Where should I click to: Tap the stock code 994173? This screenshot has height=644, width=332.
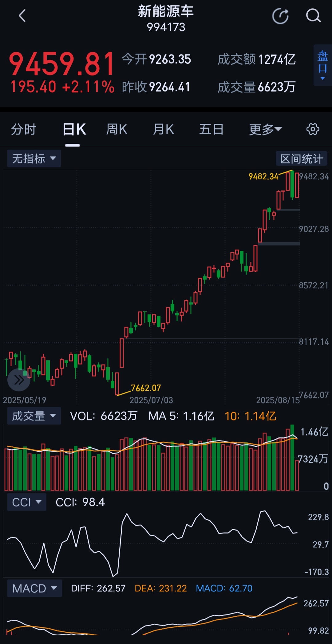166,27
